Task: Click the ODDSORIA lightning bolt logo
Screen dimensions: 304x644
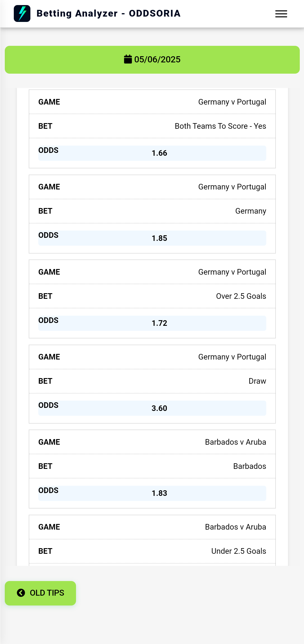Action: (x=22, y=13)
